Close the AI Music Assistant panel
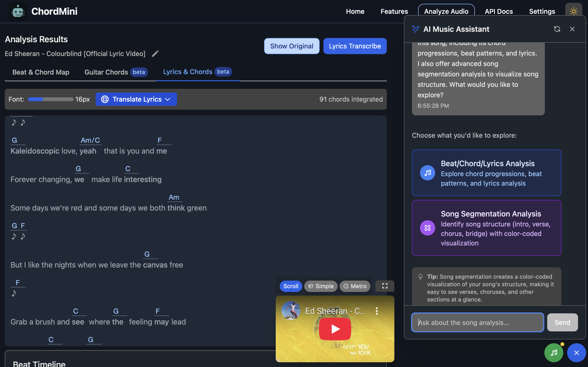Viewport: 588px width, 367px height. point(572,29)
